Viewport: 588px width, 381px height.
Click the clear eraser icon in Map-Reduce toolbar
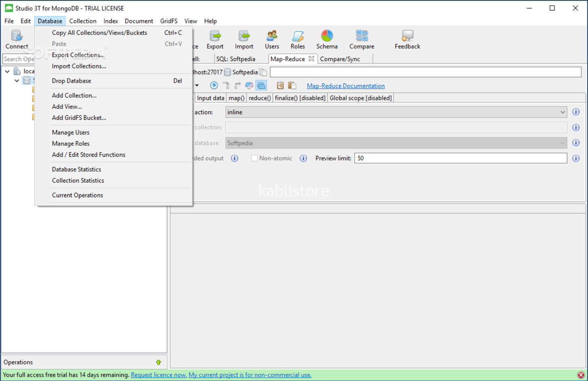249,85
